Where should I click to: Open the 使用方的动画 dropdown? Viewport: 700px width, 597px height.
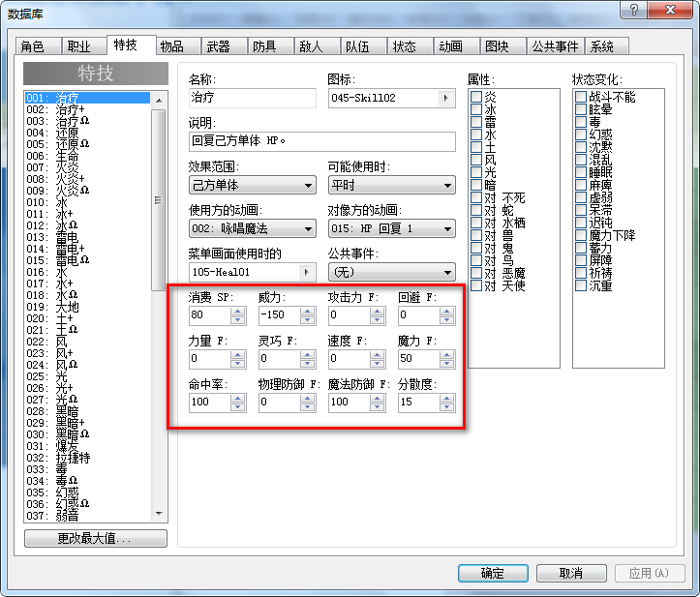click(x=253, y=229)
